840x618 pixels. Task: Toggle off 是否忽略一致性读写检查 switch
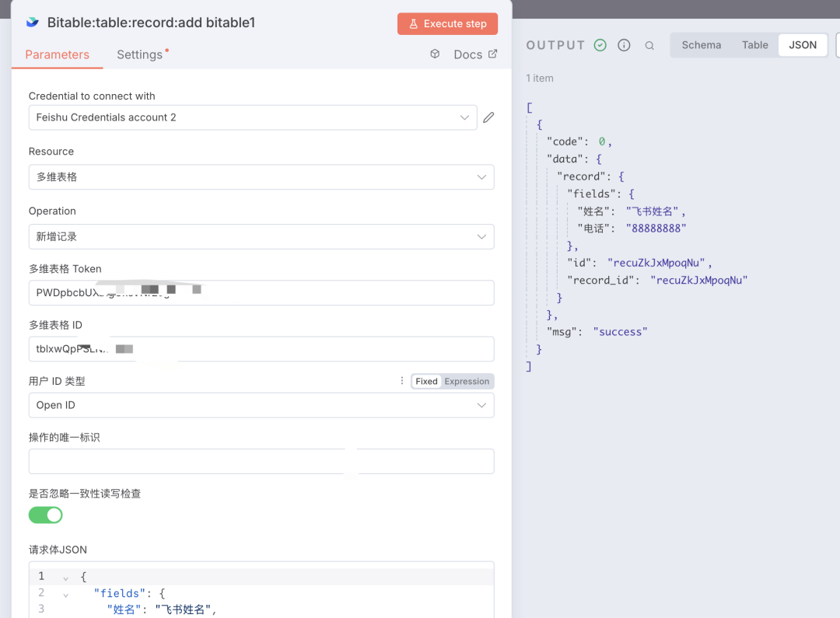pyautogui.click(x=46, y=515)
